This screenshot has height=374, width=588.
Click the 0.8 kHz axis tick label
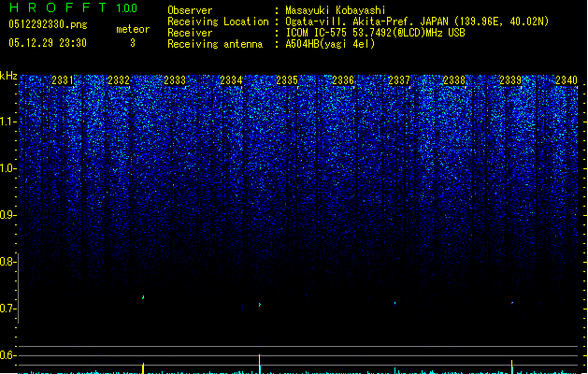[7, 262]
